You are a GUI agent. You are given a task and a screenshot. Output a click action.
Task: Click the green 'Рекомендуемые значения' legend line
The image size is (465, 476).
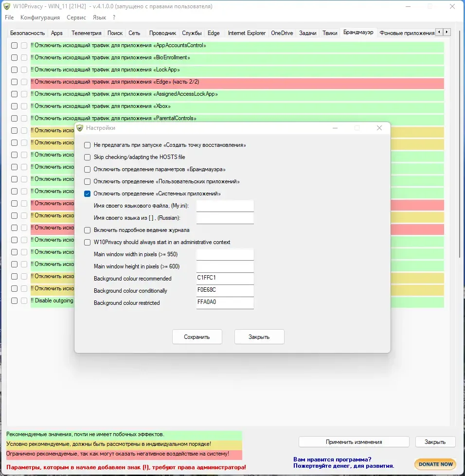[x=124, y=434]
